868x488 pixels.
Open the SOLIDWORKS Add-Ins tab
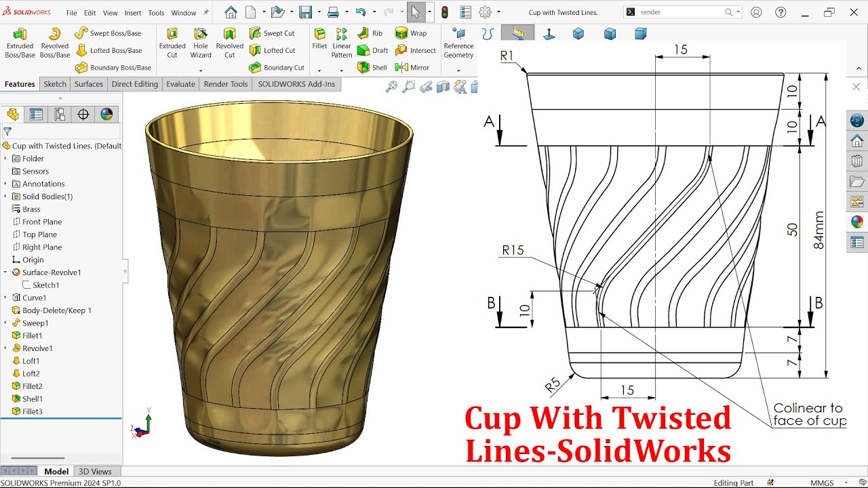296,84
